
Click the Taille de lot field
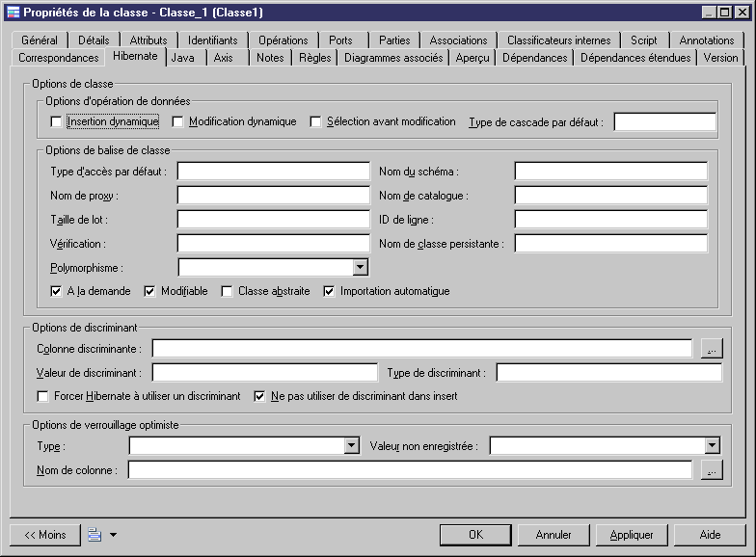(274, 220)
